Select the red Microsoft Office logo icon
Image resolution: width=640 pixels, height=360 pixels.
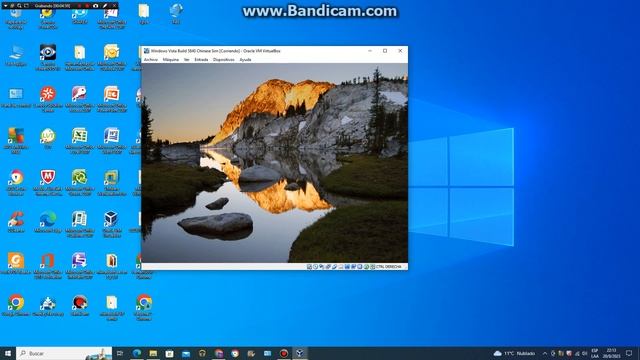pyautogui.click(x=48, y=260)
